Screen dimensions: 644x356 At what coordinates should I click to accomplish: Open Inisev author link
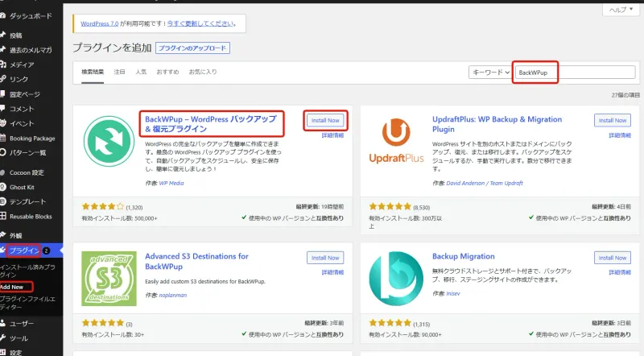click(x=453, y=293)
